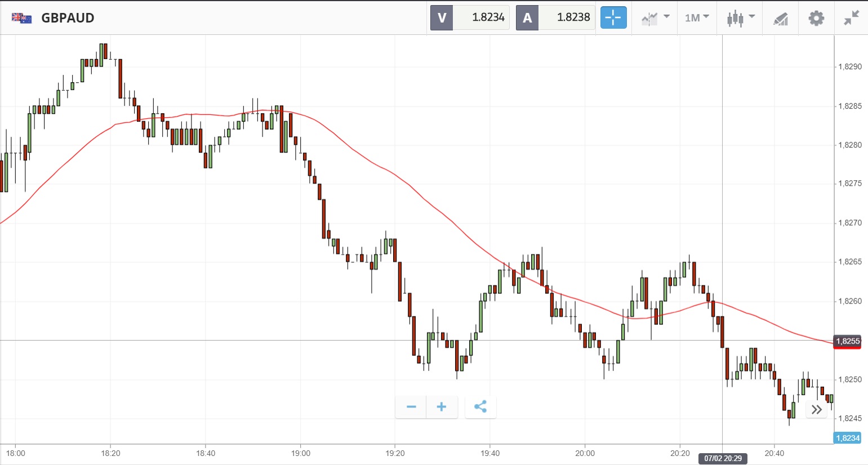Click the GBPAUD flag icon

click(x=22, y=18)
